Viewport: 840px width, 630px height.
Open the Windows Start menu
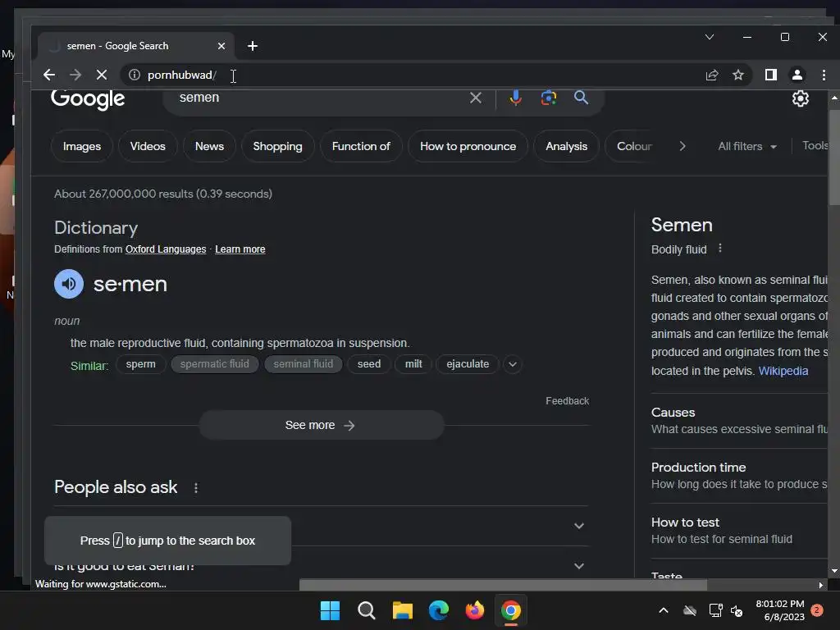tap(330, 610)
